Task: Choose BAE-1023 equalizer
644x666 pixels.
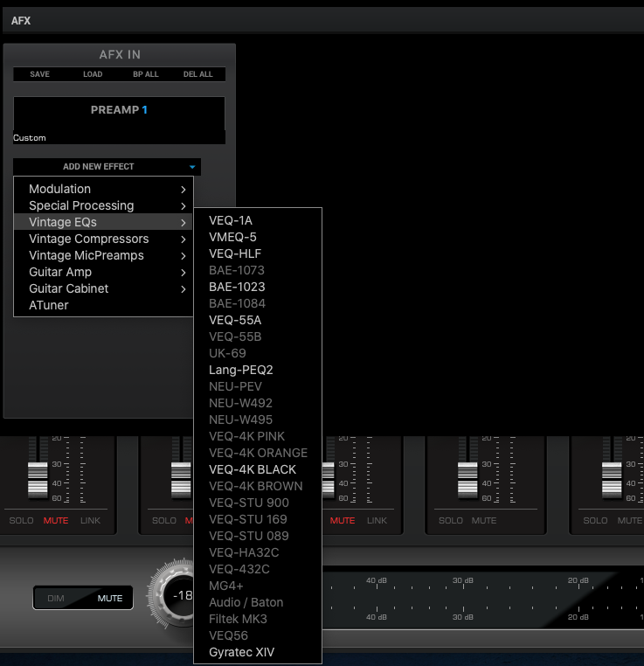Action: tap(258, 287)
